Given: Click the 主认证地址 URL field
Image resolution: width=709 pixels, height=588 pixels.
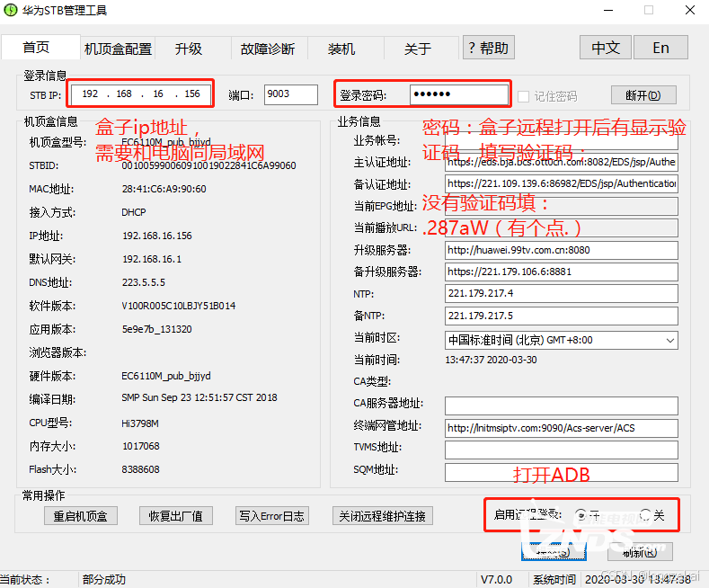Looking at the screenshot, I should pyautogui.click(x=561, y=163).
